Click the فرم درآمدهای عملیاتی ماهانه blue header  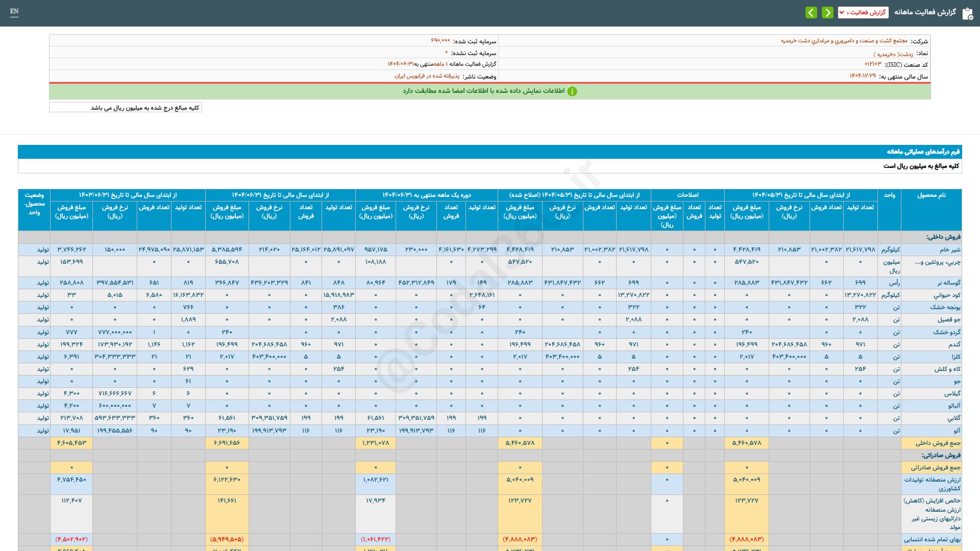[923, 152]
